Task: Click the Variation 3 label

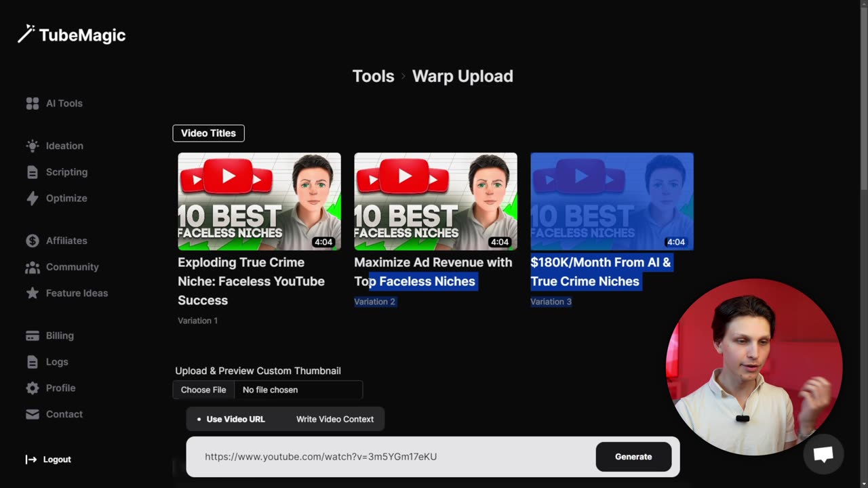Action: tap(551, 302)
